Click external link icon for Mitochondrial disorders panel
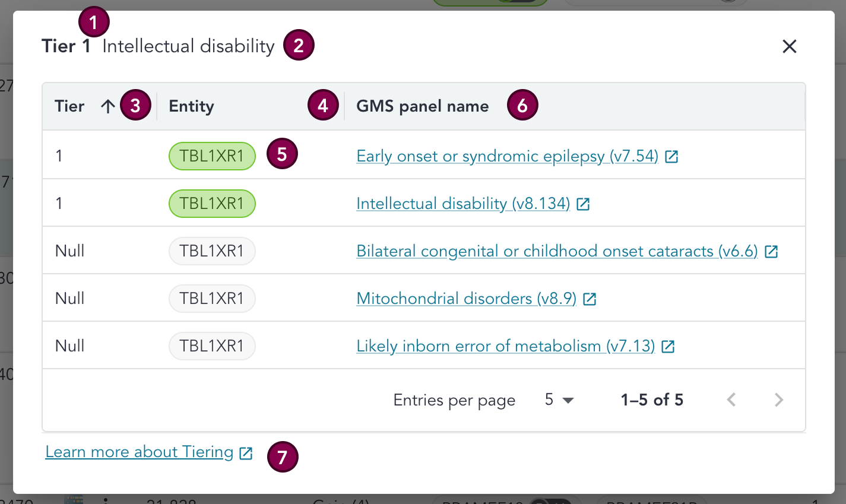This screenshot has height=504, width=846. (x=590, y=299)
